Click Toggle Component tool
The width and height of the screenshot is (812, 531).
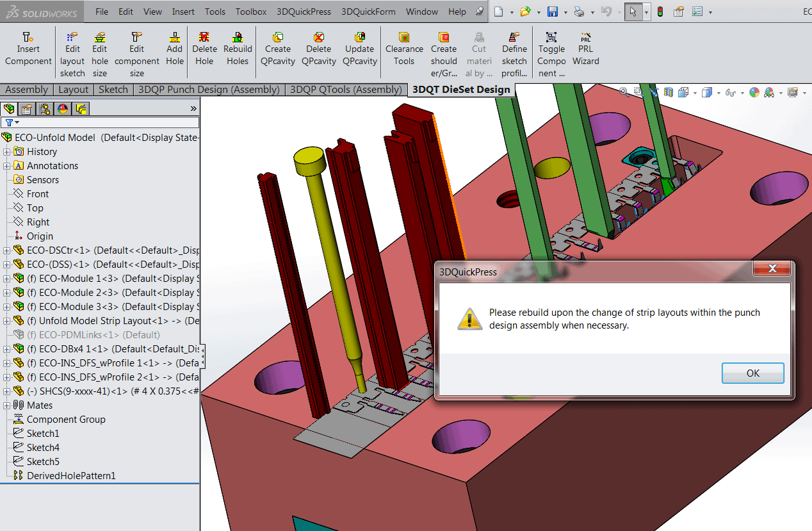(551, 55)
